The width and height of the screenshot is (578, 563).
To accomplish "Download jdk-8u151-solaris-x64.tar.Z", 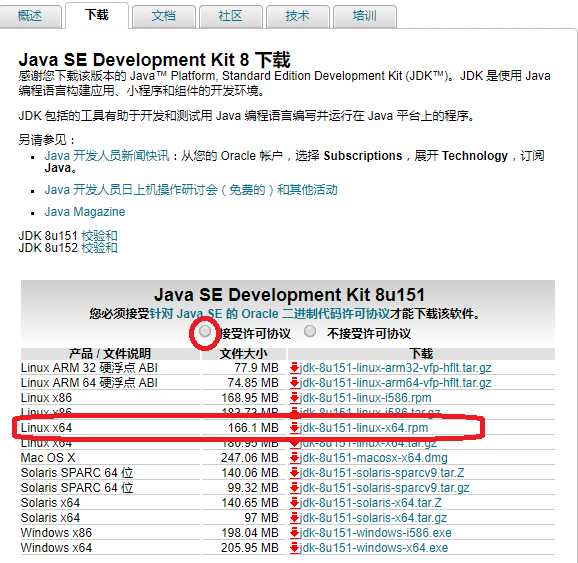I will pos(370,503).
